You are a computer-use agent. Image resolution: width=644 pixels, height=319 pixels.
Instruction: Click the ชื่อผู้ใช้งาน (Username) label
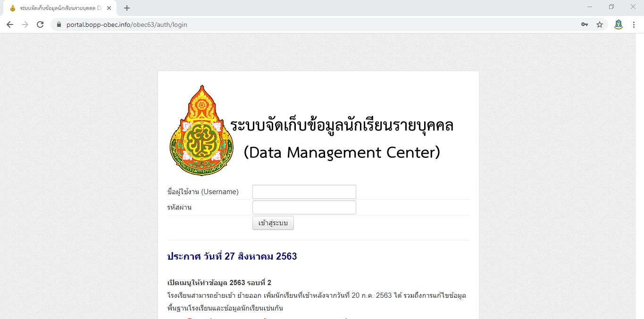click(x=203, y=192)
